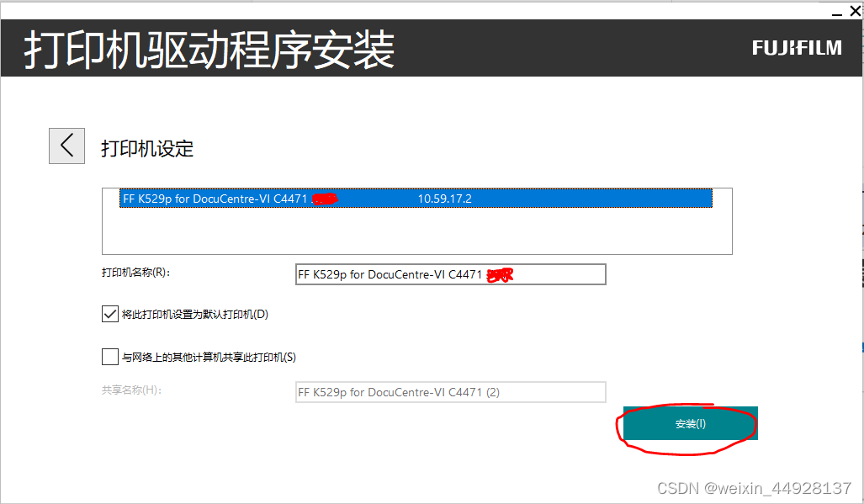Edit the printer name (打印机名称) field

click(451, 274)
